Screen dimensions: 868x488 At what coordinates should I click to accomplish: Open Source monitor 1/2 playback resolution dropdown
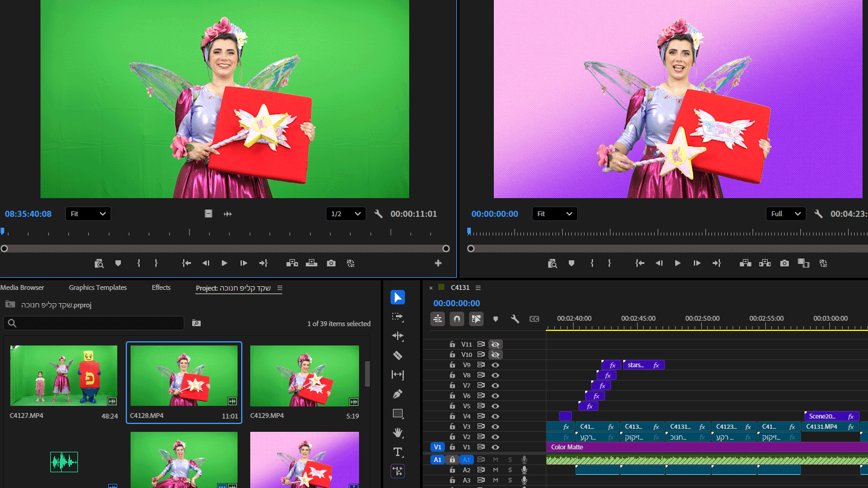pos(346,214)
